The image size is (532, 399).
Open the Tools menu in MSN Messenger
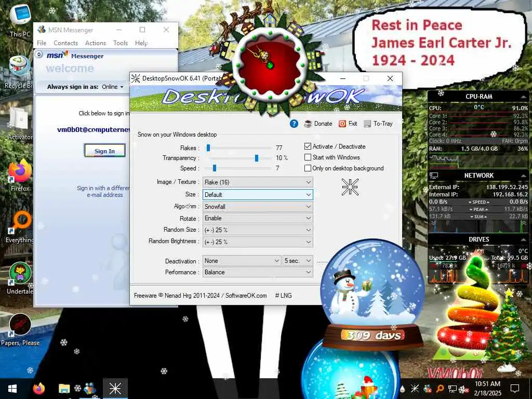[121, 43]
